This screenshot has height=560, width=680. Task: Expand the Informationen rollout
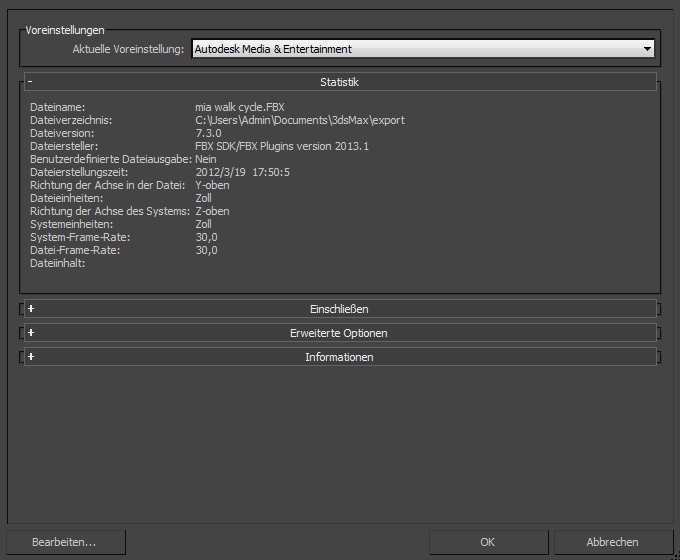click(340, 357)
